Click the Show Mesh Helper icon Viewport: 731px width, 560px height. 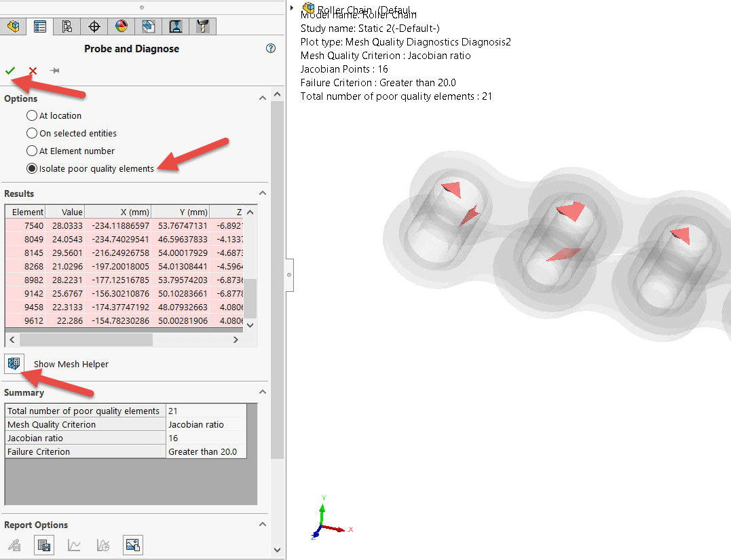tap(14, 364)
